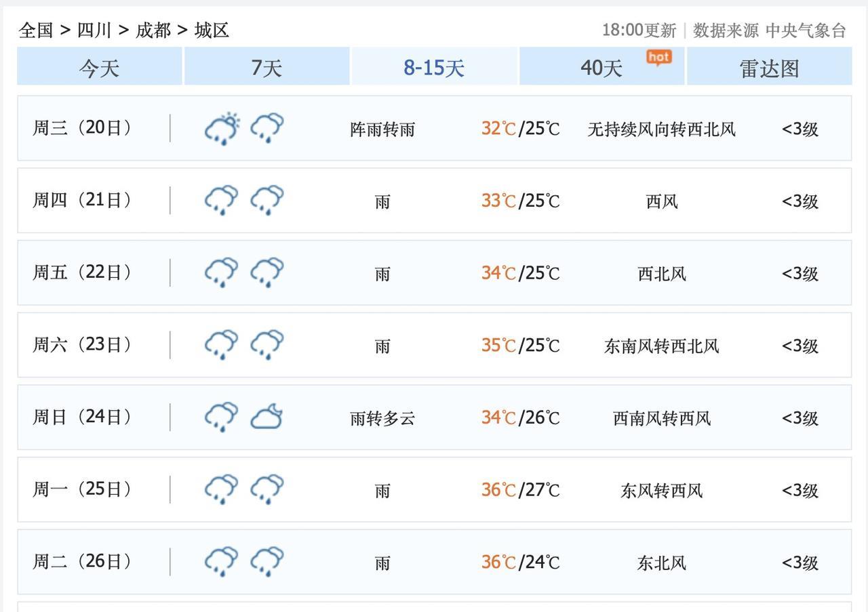The image size is (868, 612).
Task: Select the 8-15天 forecast tab
Action: pos(434,67)
